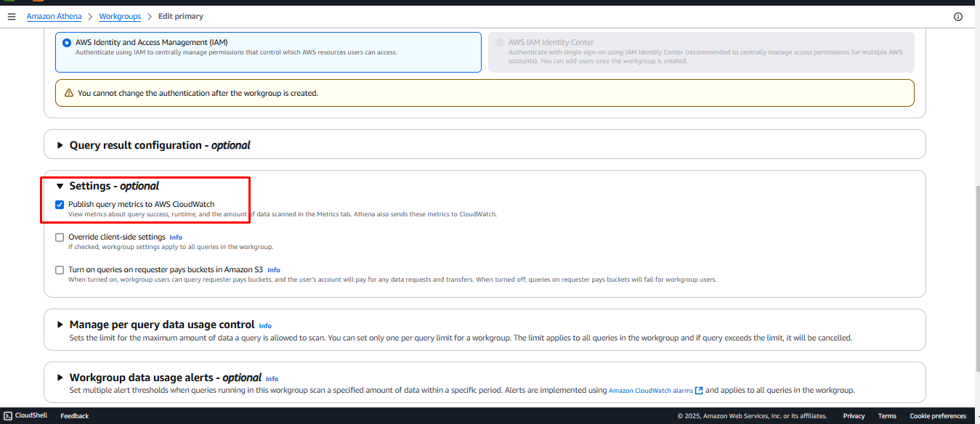Screen dimensions: 980x424
Task: Expand Manage per query data usage control
Action: (x=60, y=325)
